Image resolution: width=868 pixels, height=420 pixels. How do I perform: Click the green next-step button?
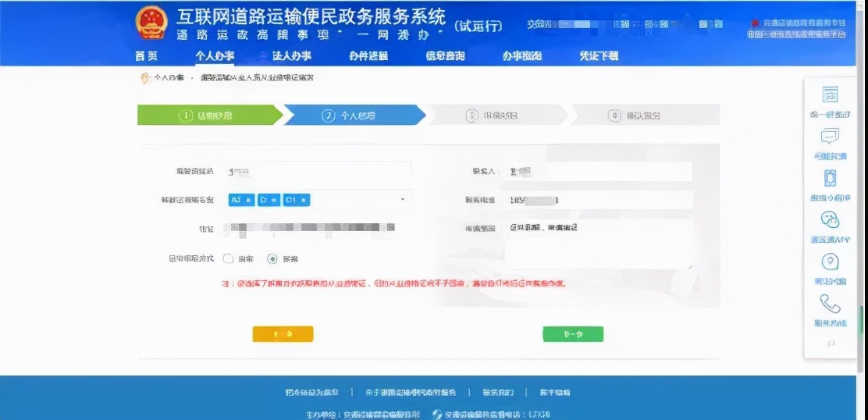[573, 334]
